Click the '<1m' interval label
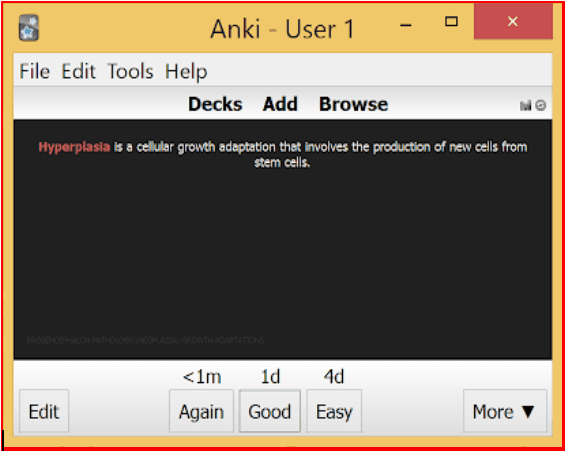The image size is (566, 451). (x=202, y=377)
